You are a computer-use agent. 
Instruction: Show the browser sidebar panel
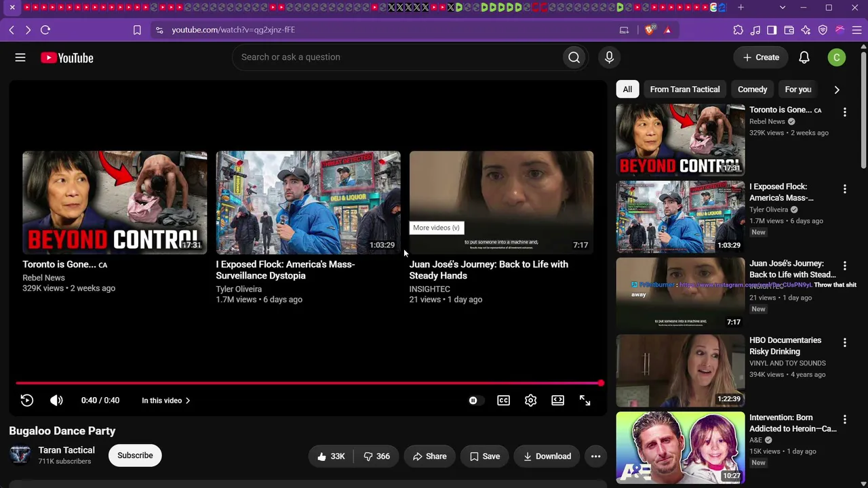point(772,30)
